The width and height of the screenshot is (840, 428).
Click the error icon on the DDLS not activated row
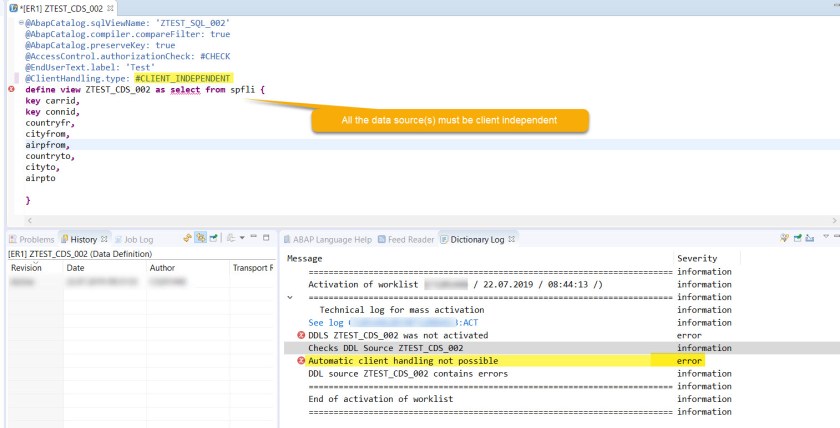point(301,334)
